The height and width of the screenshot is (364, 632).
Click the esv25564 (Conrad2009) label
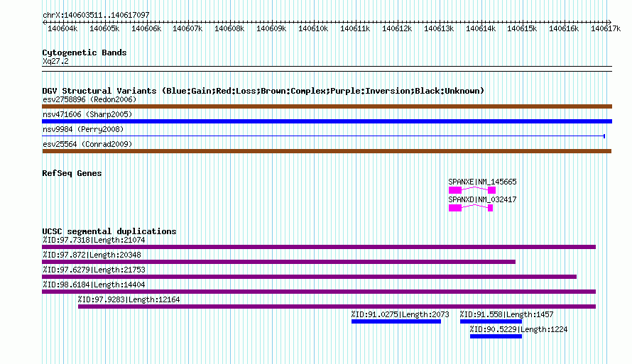pyautogui.click(x=87, y=144)
